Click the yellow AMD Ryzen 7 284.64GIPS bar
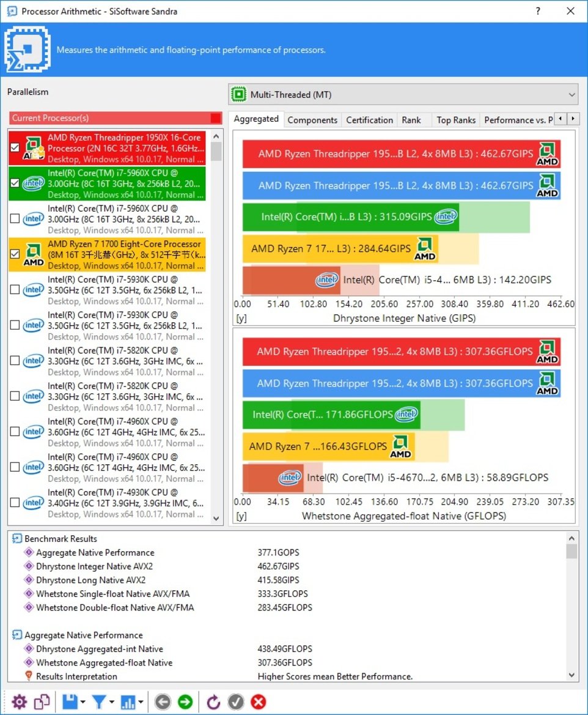Screen dimensions: 588x715 [x=340, y=248]
